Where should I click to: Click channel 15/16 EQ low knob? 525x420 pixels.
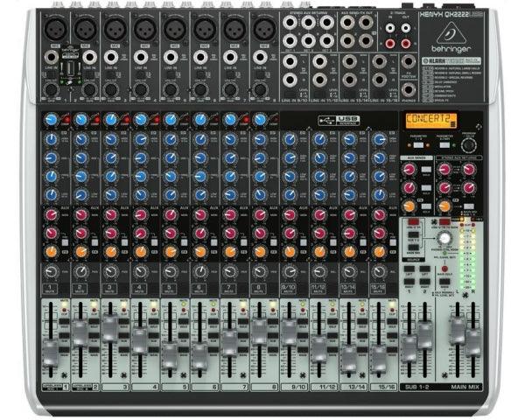point(380,194)
